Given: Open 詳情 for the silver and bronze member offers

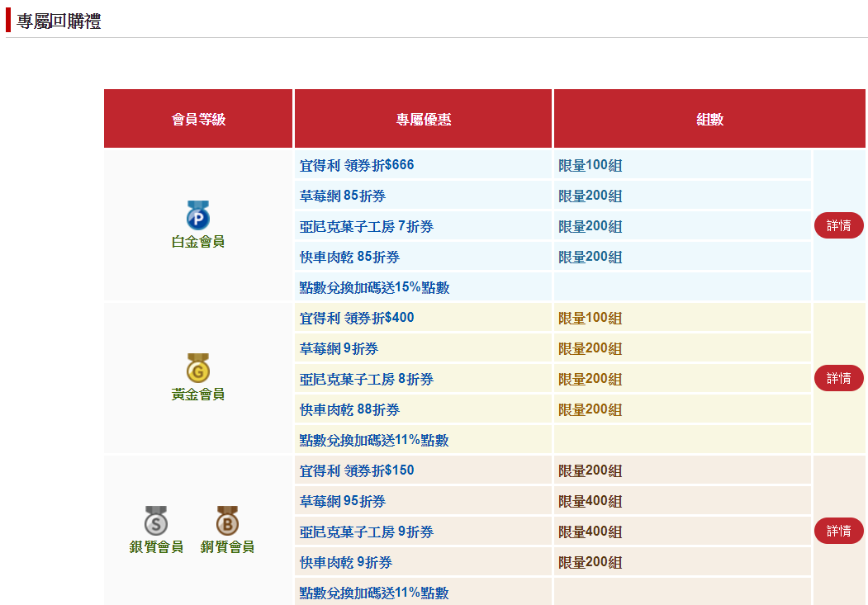Looking at the screenshot, I should (838, 531).
